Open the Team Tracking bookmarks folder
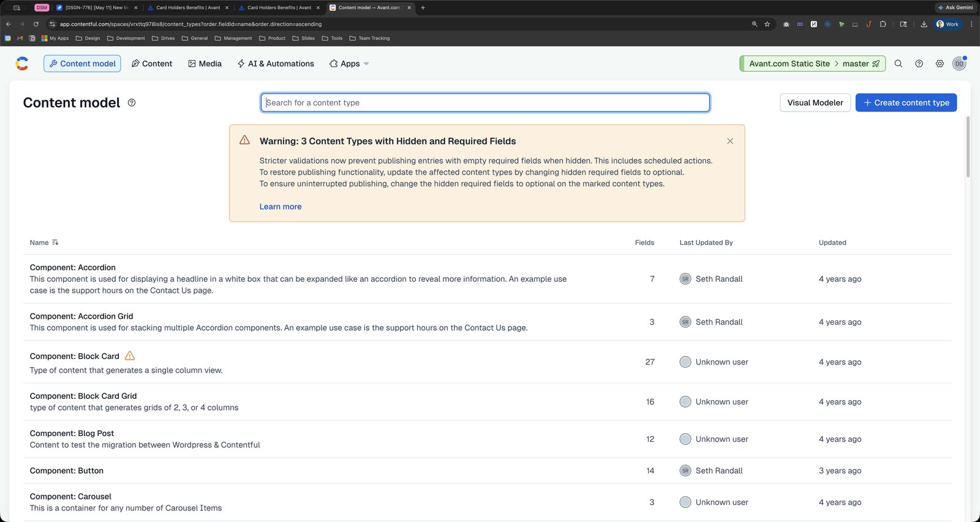980x522 pixels. point(369,38)
